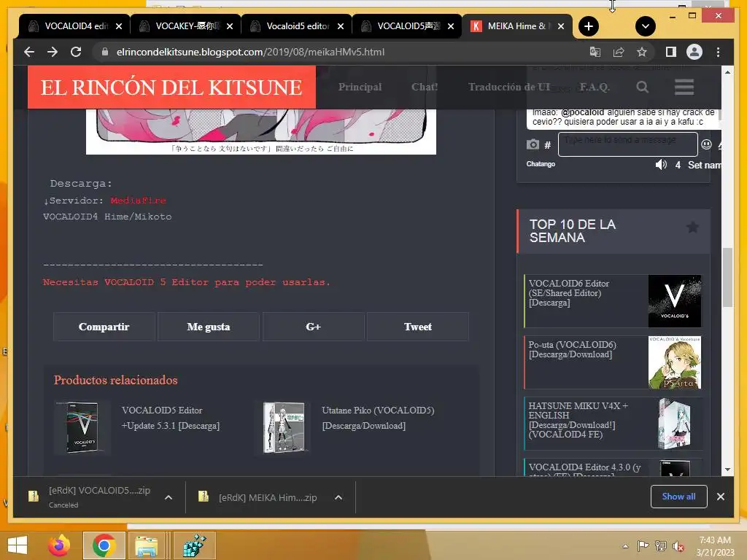The width and height of the screenshot is (747, 560).
Task: Open the Windows Start button
Action: point(18,545)
